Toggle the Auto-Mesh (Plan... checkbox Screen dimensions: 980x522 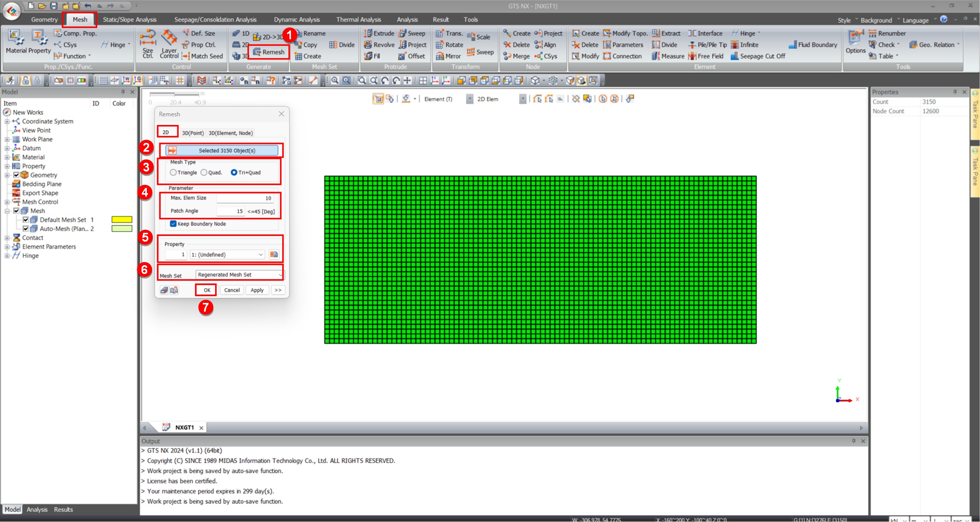(26, 229)
